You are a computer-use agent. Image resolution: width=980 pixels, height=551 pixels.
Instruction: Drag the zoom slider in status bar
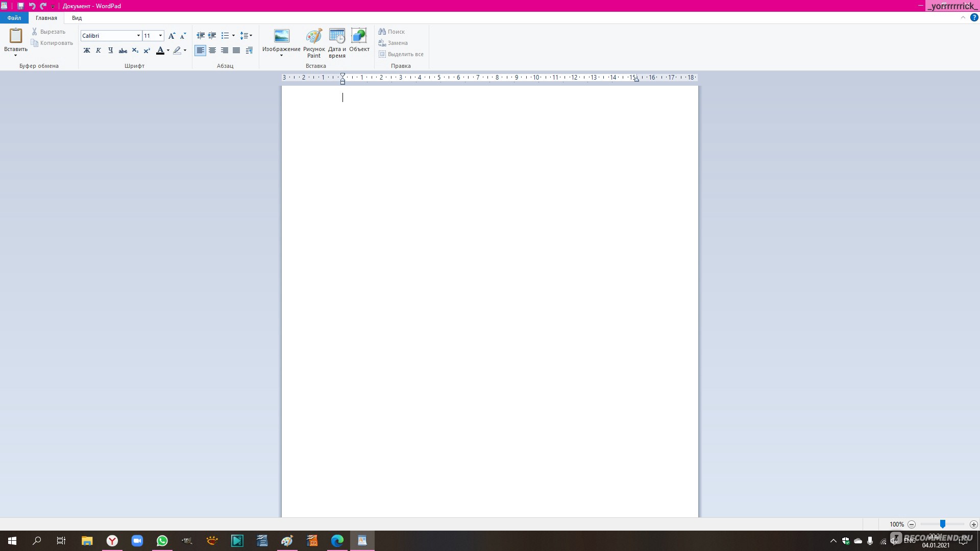(942, 524)
